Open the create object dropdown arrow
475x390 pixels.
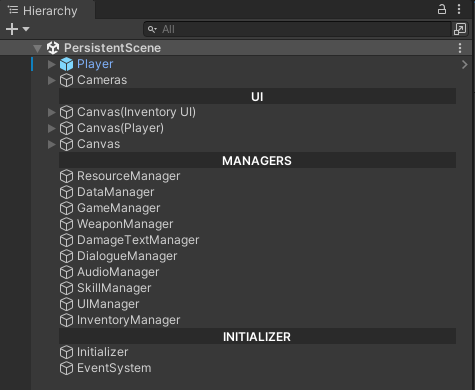point(26,29)
